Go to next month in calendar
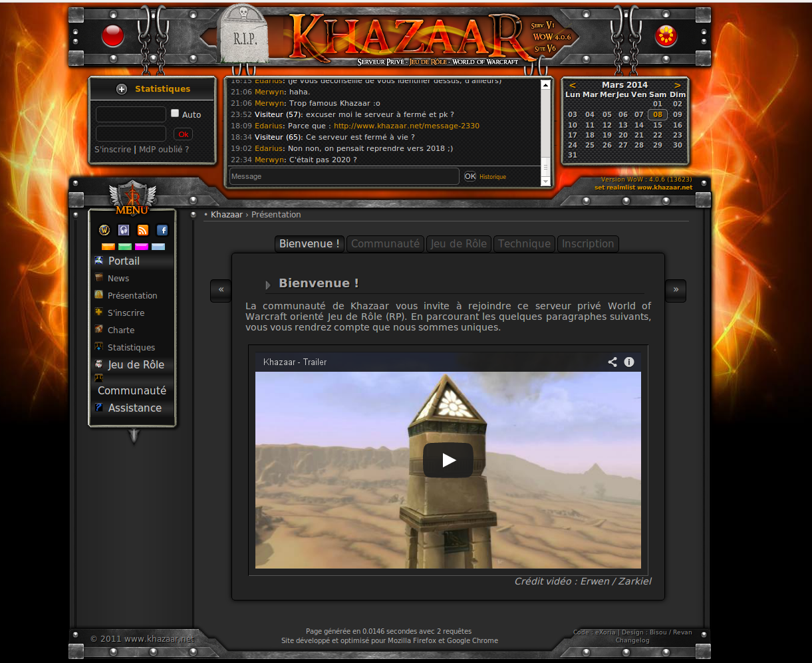 pos(678,85)
